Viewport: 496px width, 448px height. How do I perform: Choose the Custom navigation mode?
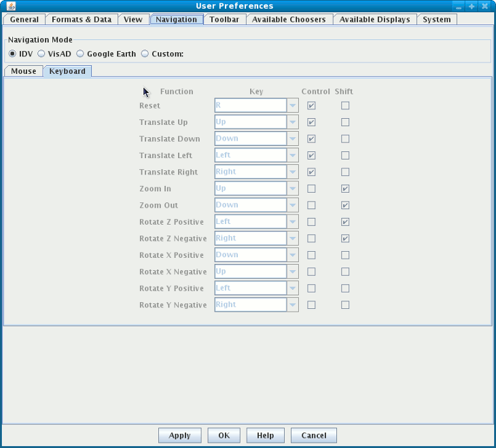[x=145, y=54]
